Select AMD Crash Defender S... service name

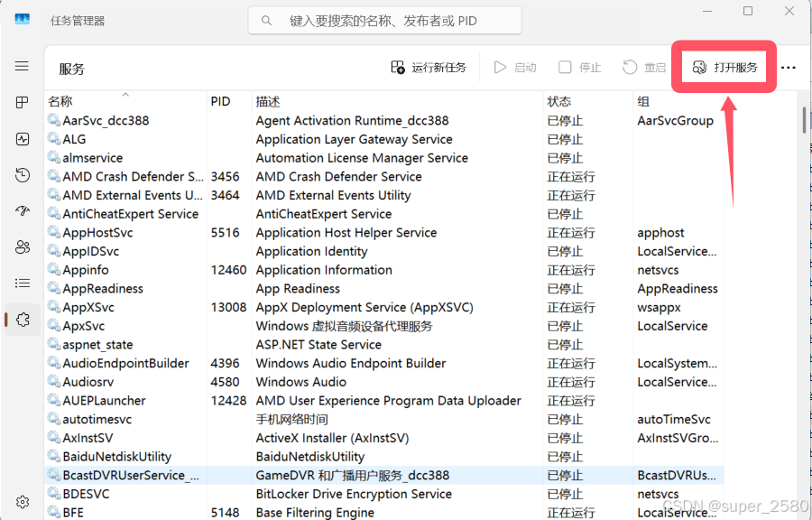(134, 177)
